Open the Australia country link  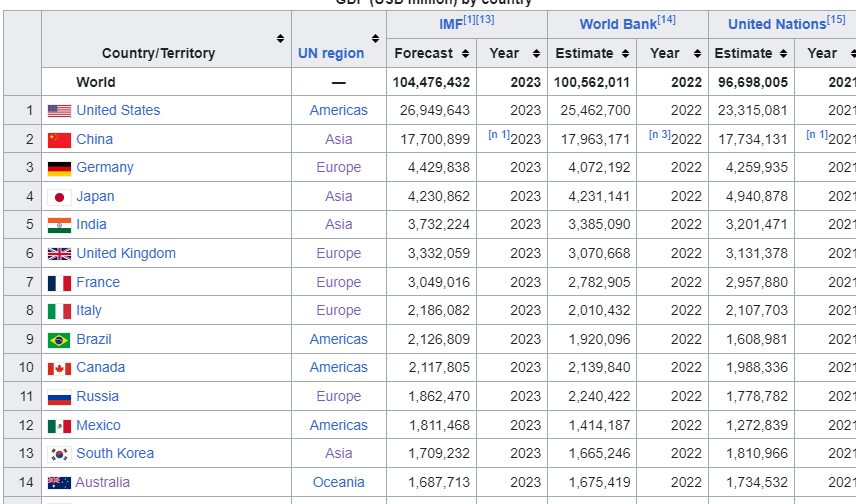point(103,483)
